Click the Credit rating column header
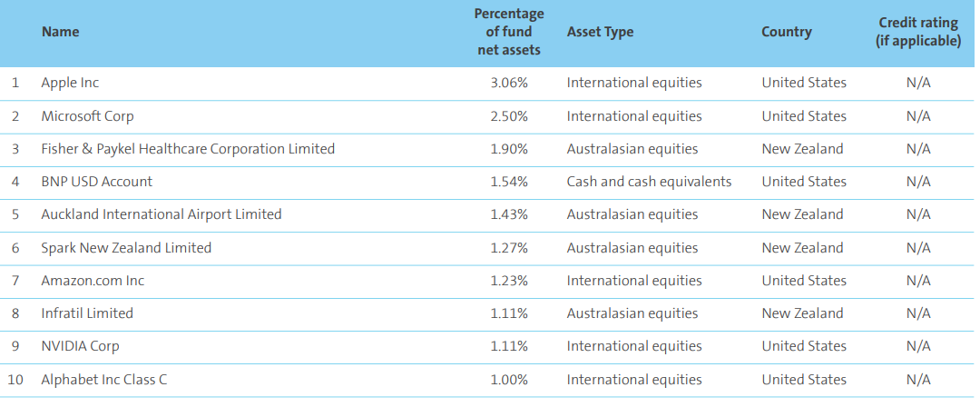 (x=918, y=32)
